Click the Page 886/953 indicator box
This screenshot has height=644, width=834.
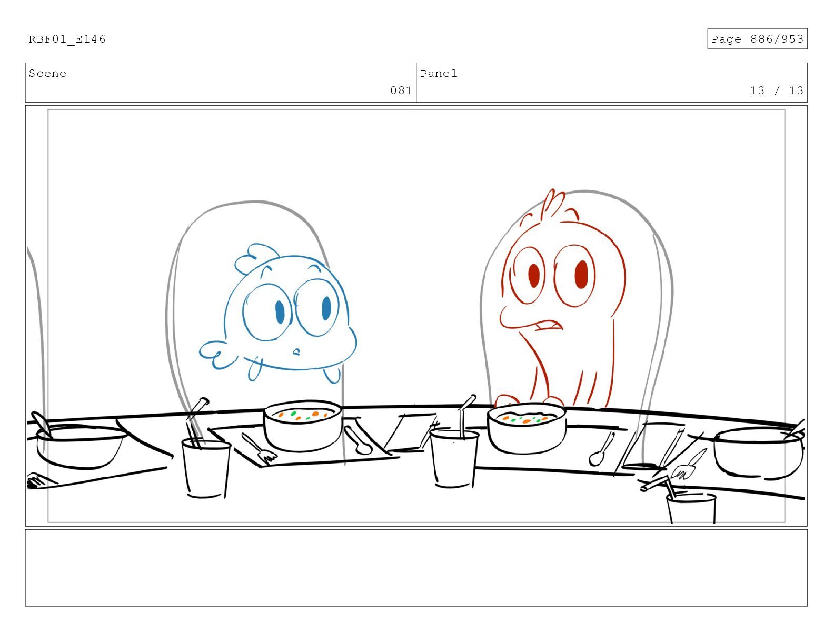point(757,39)
